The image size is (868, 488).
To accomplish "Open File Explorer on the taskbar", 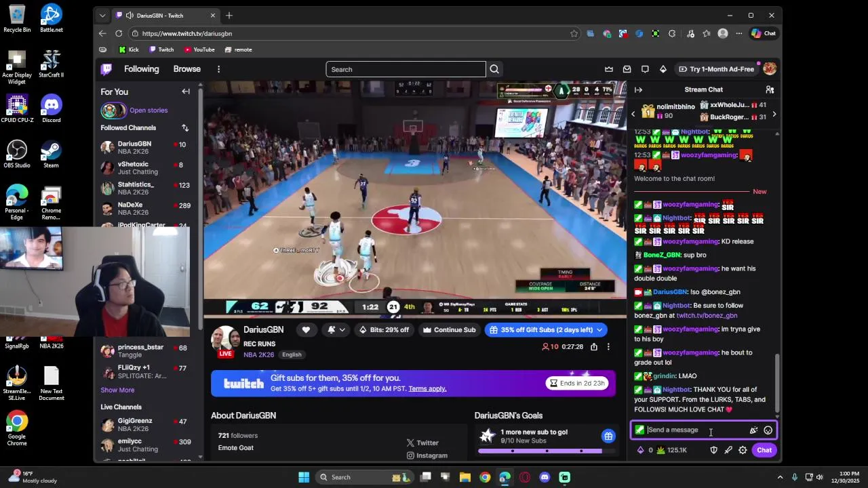I will point(465,477).
